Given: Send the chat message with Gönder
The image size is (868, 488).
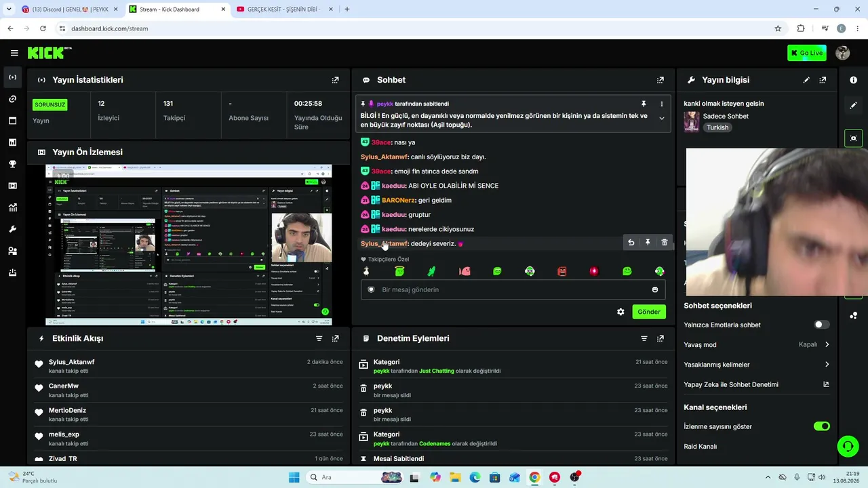Looking at the screenshot, I should coord(649,312).
